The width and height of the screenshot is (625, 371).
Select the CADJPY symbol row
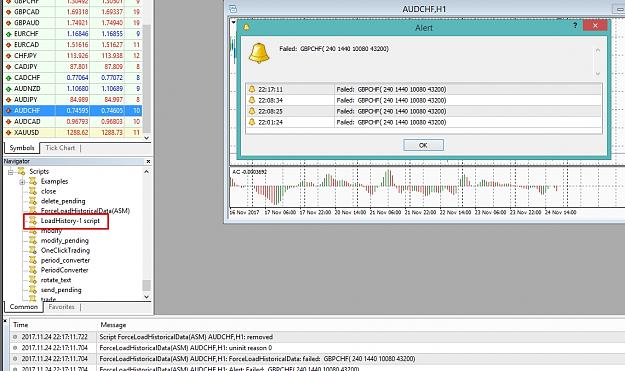[73, 67]
